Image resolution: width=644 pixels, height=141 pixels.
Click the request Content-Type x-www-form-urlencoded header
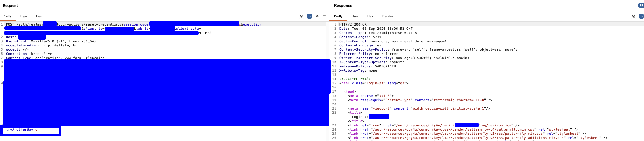(x=55, y=58)
